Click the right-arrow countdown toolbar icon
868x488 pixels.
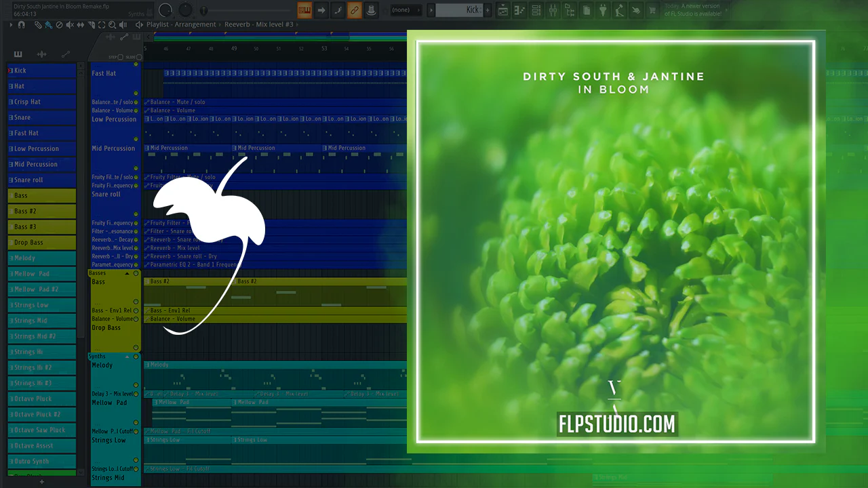pyautogui.click(x=321, y=10)
